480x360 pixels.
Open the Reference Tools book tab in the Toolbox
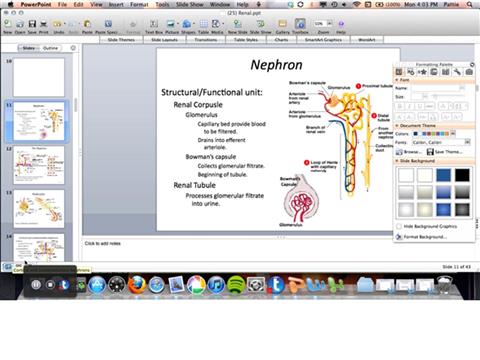coord(445,72)
